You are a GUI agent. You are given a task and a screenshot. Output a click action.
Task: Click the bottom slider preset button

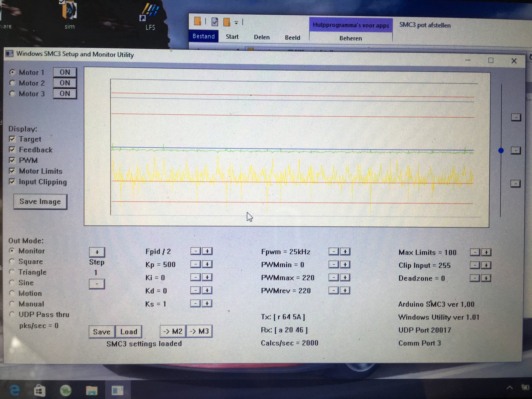pyautogui.click(x=515, y=184)
